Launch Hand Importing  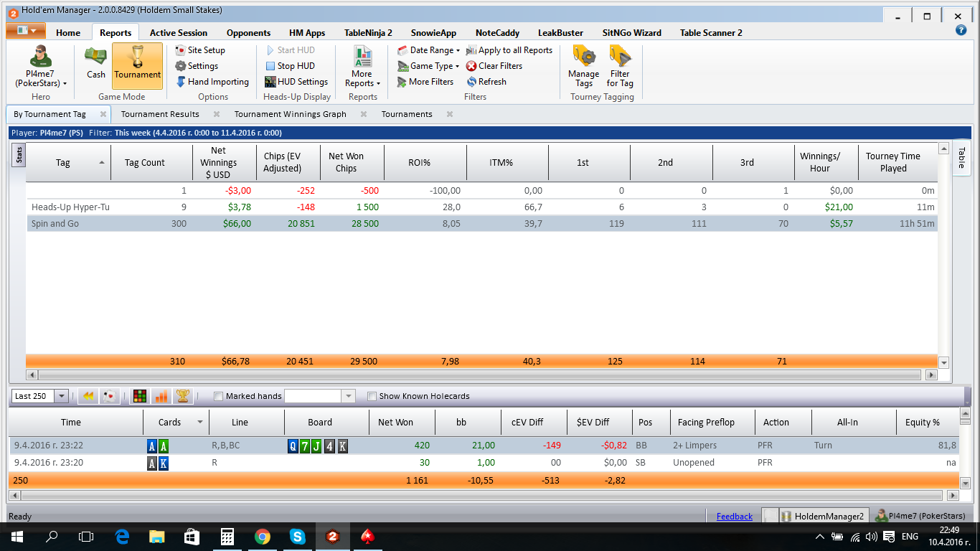(x=212, y=82)
